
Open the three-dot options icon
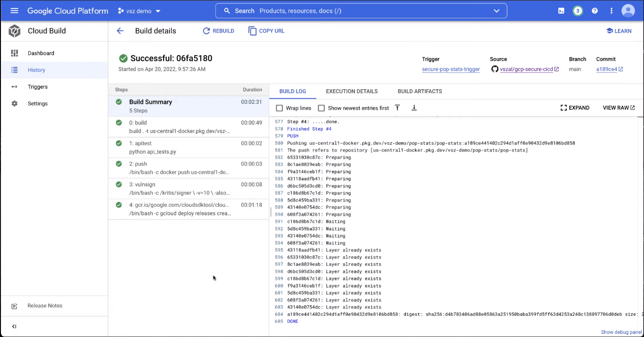click(611, 10)
